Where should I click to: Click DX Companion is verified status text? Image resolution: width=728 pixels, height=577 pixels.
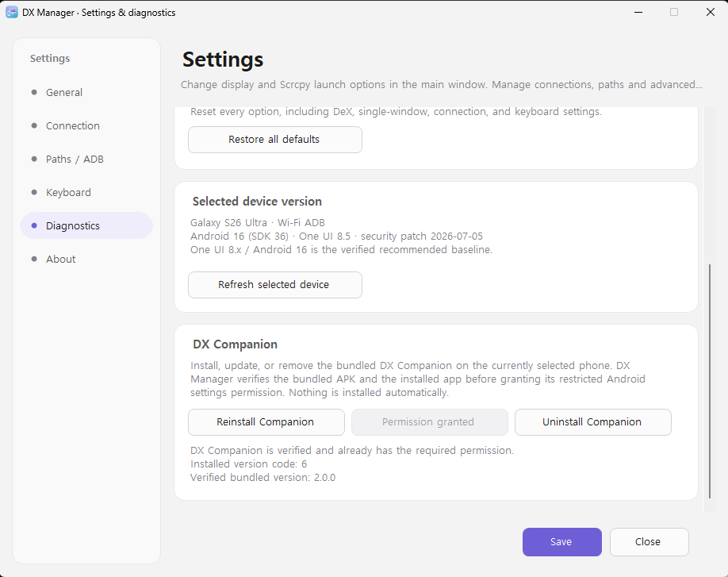click(352, 451)
